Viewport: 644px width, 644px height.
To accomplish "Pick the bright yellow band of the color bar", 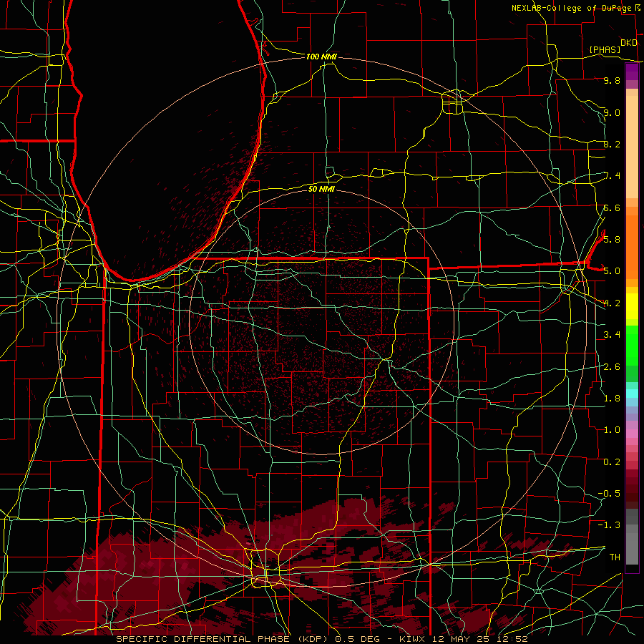I will pos(632,306).
